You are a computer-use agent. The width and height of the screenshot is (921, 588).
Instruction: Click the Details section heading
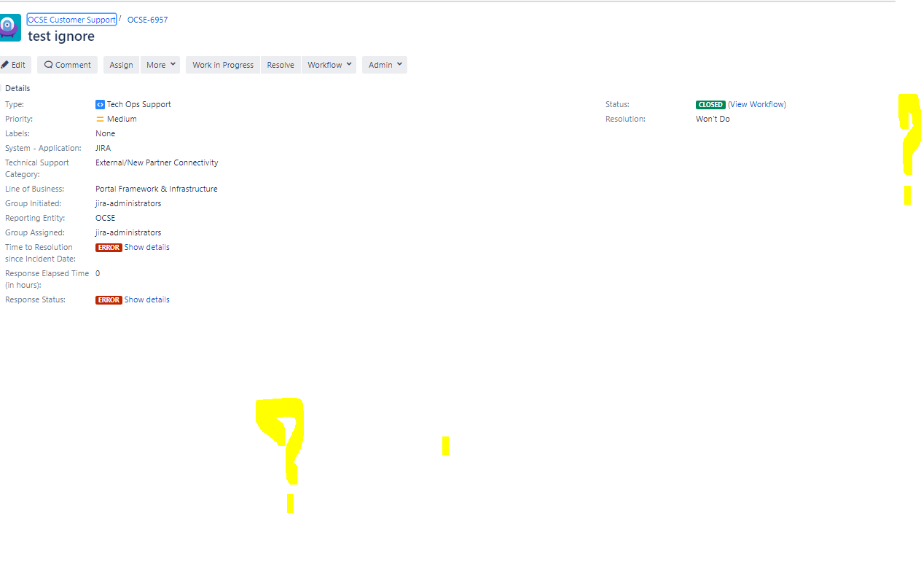point(17,88)
